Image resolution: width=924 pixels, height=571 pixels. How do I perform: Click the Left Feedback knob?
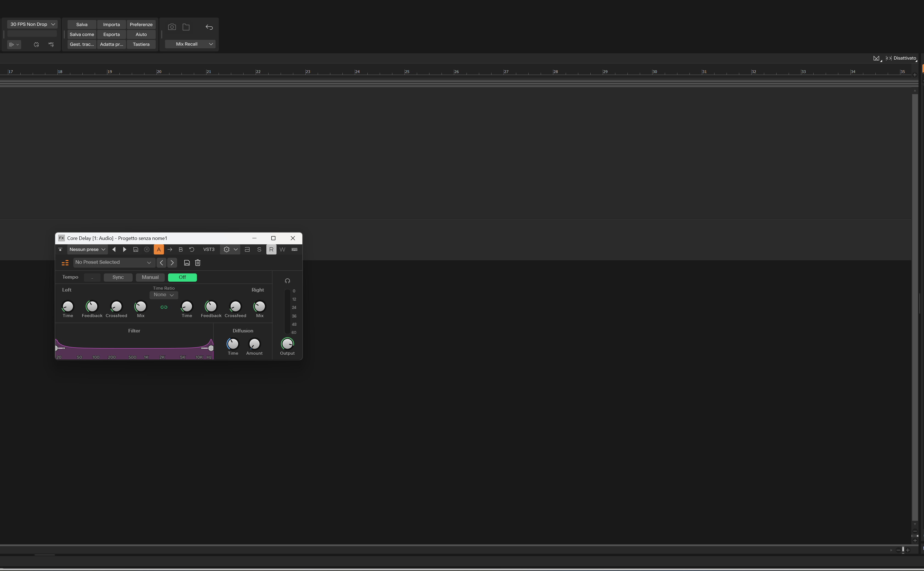coord(92,306)
